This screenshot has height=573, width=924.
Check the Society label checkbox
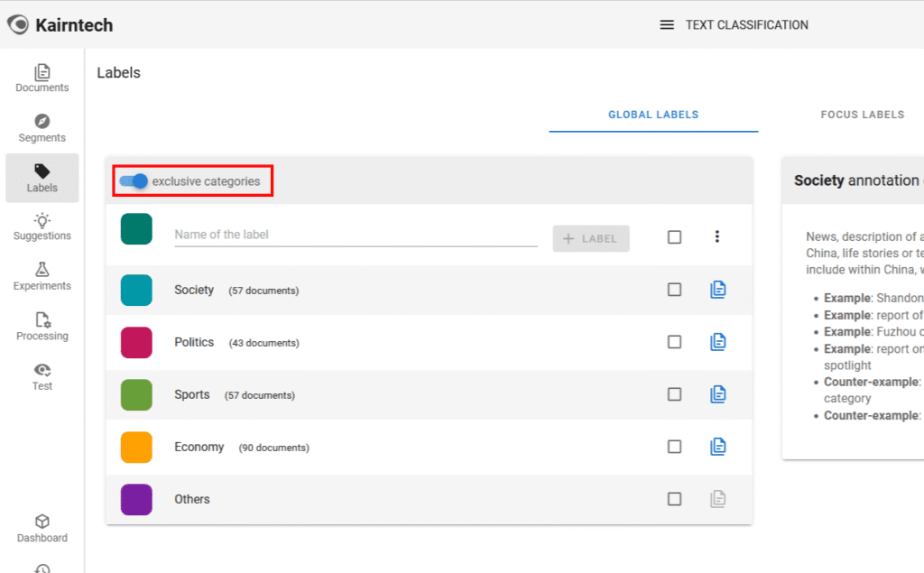[674, 290]
